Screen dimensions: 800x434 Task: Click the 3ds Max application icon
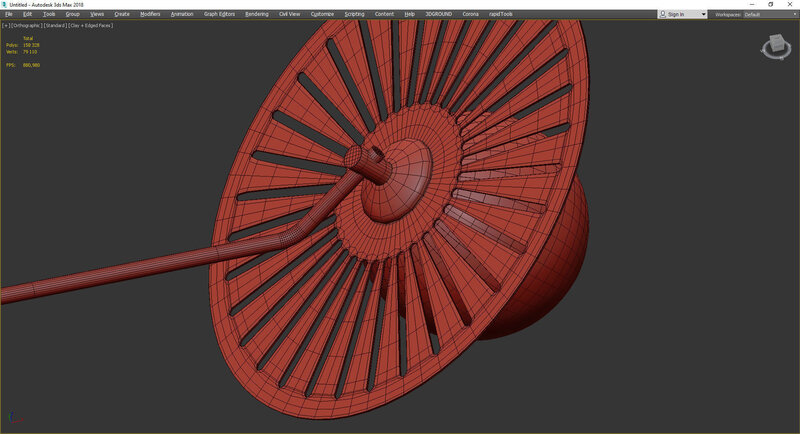pyautogui.click(x=4, y=4)
